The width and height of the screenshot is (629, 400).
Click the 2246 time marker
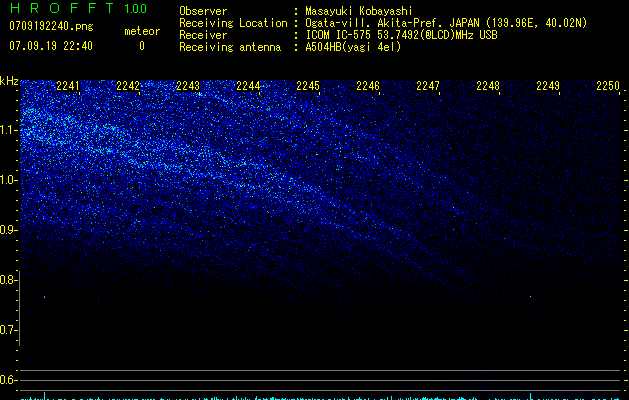click(x=368, y=86)
